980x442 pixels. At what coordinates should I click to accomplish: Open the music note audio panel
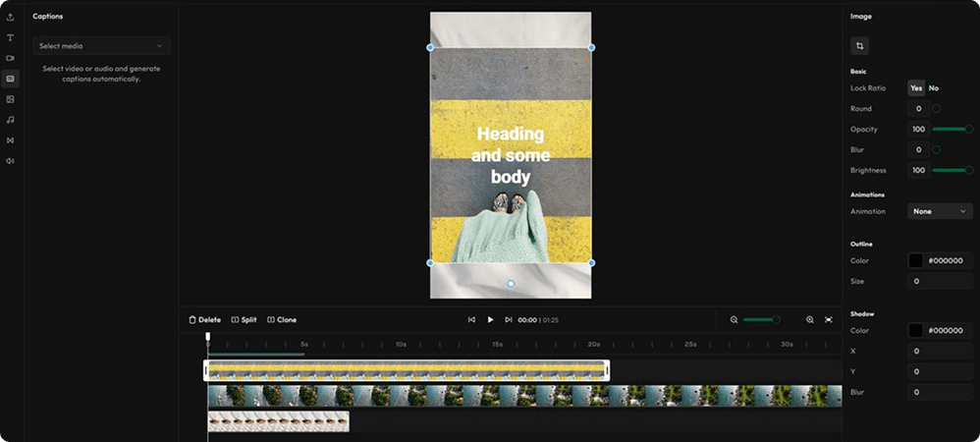click(10, 120)
